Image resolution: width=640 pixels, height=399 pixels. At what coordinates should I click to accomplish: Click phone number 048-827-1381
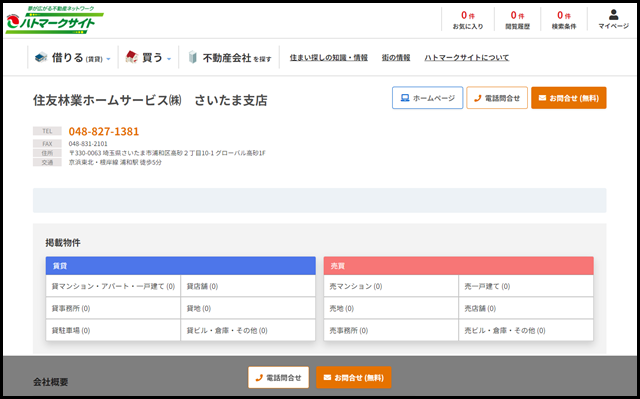coord(104,131)
